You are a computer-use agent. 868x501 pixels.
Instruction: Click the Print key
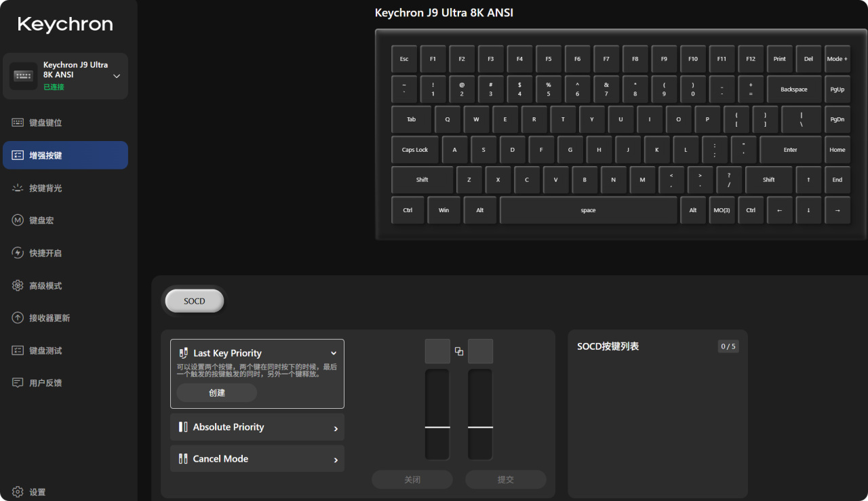point(780,59)
